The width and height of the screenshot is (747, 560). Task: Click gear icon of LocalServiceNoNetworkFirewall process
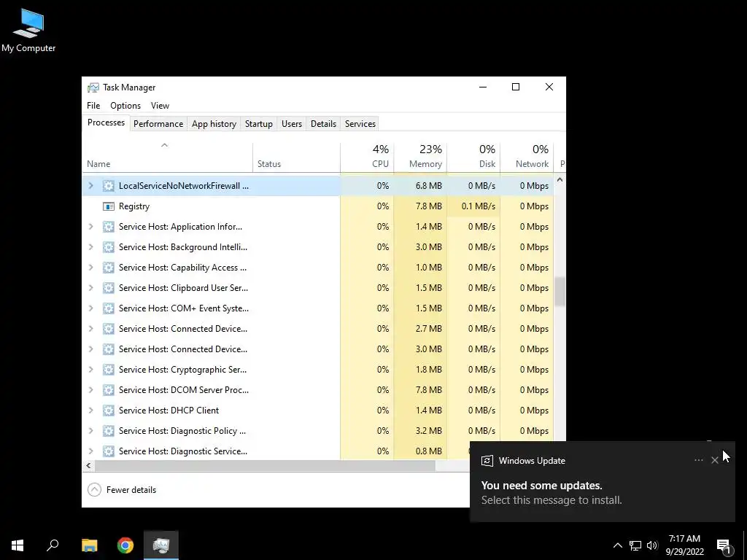(109, 186)
